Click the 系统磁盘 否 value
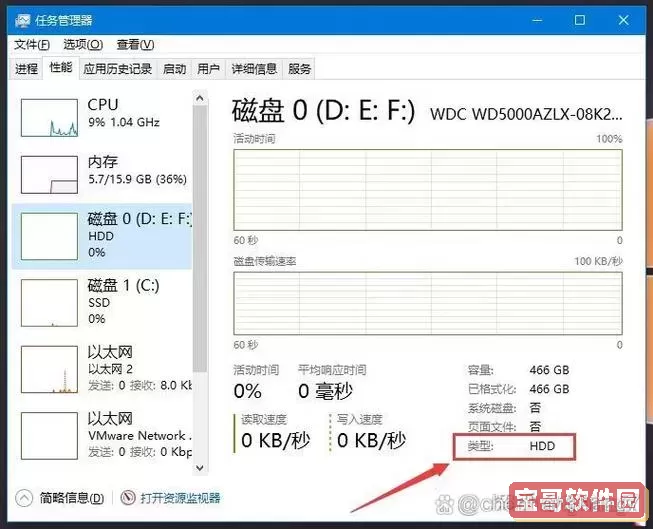The height and width of the screenshot is (529, 653). (535, 407)
